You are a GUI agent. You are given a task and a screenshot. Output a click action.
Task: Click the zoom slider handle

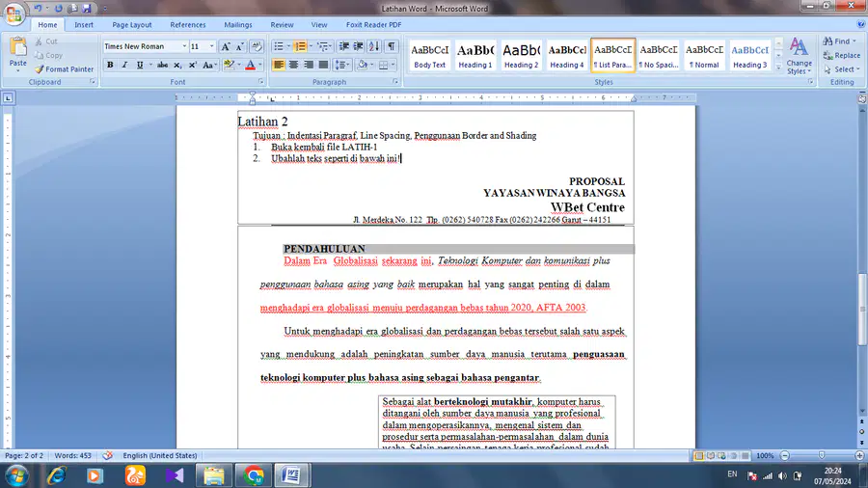click(x=822, y=455)
